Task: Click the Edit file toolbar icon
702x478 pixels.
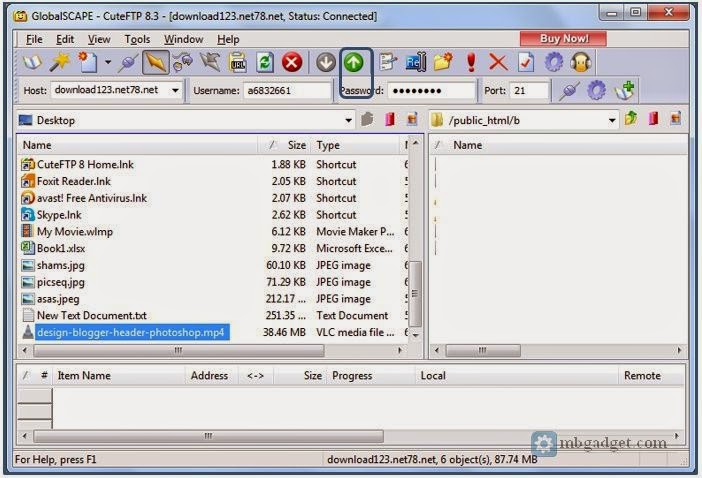Action: (x=388, y=62)
